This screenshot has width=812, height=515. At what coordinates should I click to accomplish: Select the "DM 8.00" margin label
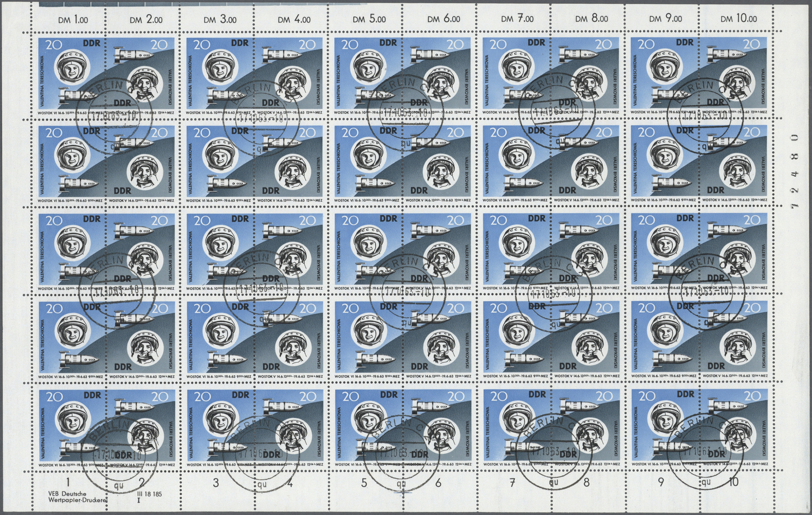click(591, 19)
